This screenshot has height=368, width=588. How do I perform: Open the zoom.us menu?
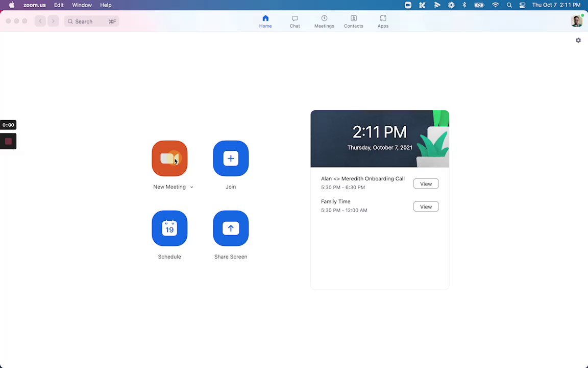pyautogui.click(x=35, y=5)
